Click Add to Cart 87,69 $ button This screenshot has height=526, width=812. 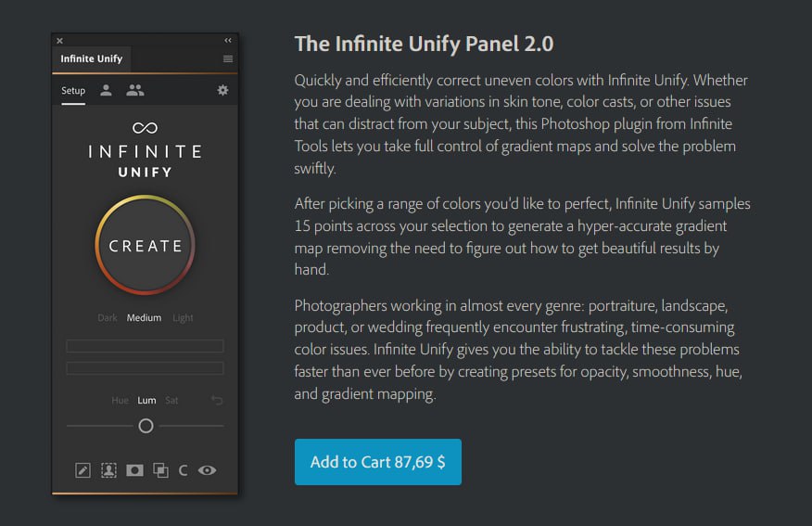pyautogui.click(x=378, y=462)
